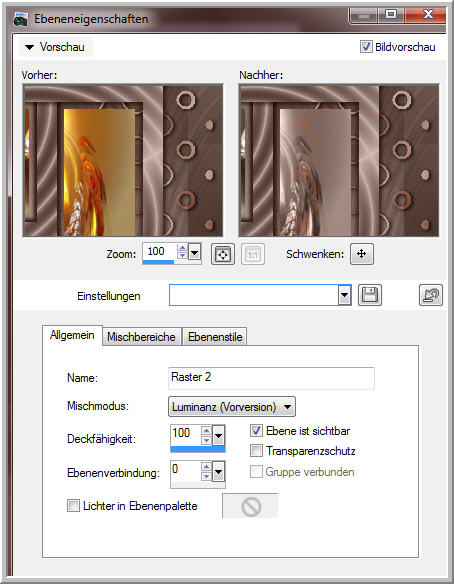Click the Lichter highlight color swatch

click(x=250, y=506)
